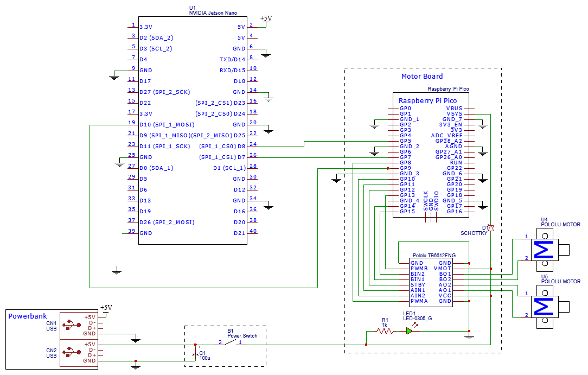Viewport: 588px width, 375px height.
Task: Click the +5V power symbol above CN1
Action: click(x=106, y=310)
